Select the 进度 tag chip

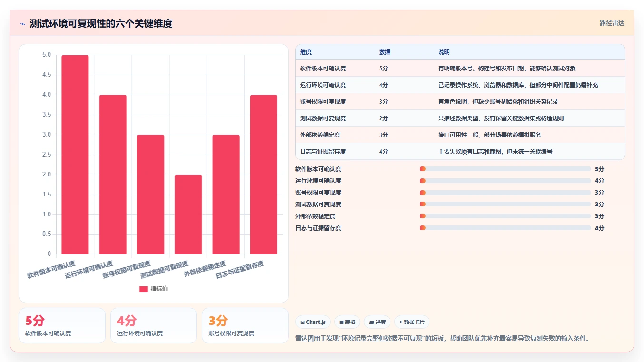[x=377, y=322]
